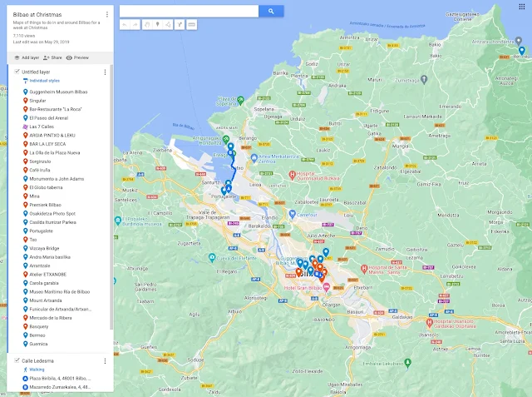The height and width of the screenshot is (397, 532).
Task: Click El Pobaleko Burdinola museoa marker
Action: (118, 221)
